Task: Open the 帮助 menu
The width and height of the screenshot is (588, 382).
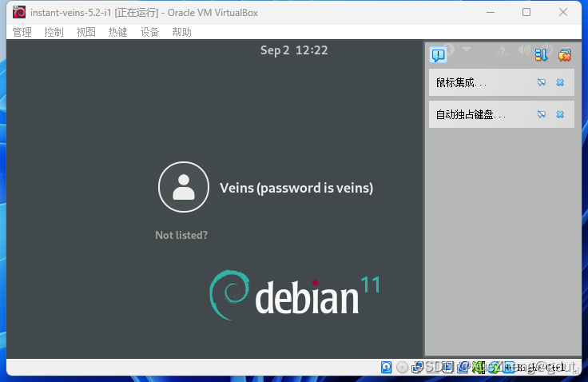Action: (x=181, y=32)
